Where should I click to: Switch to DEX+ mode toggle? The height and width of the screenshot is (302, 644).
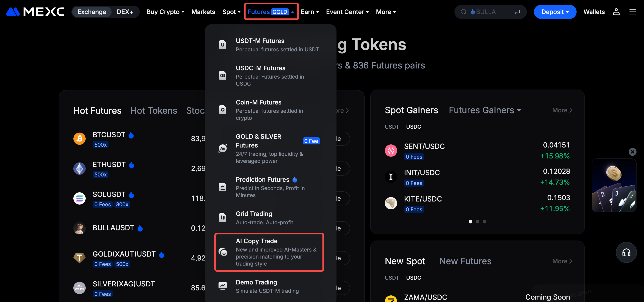(125, 12)
